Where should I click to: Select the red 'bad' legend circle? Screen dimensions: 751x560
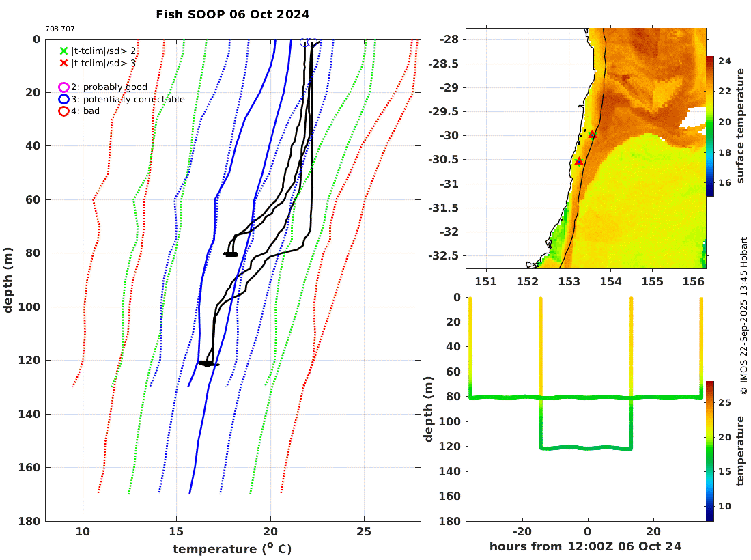click(63, 111)
